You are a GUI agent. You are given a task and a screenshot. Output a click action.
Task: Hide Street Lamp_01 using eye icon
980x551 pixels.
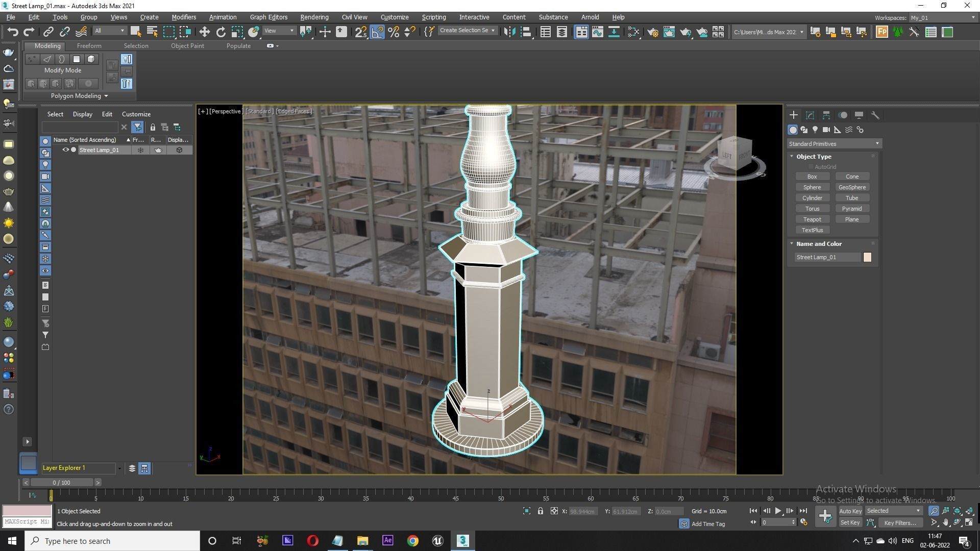[x=65, y=150]
